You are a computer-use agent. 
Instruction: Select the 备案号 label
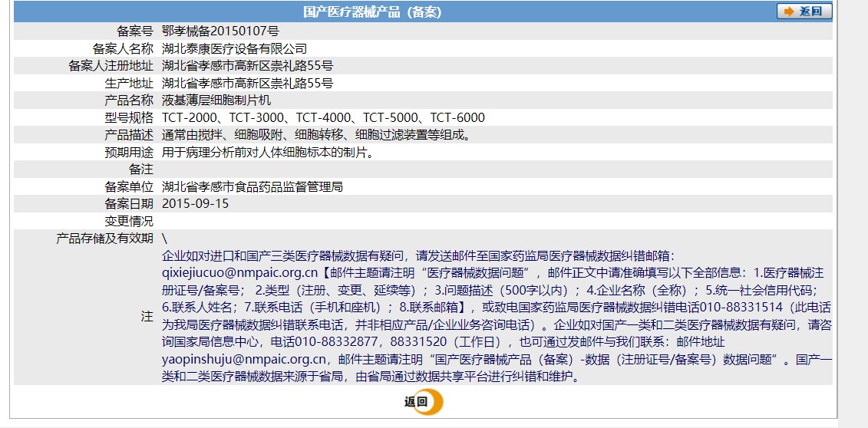point(134,31)
